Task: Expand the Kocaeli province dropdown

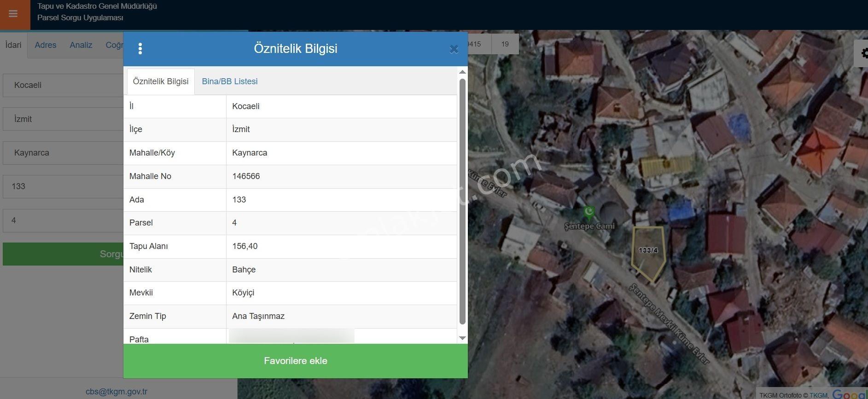Action: tap(63, 85)
